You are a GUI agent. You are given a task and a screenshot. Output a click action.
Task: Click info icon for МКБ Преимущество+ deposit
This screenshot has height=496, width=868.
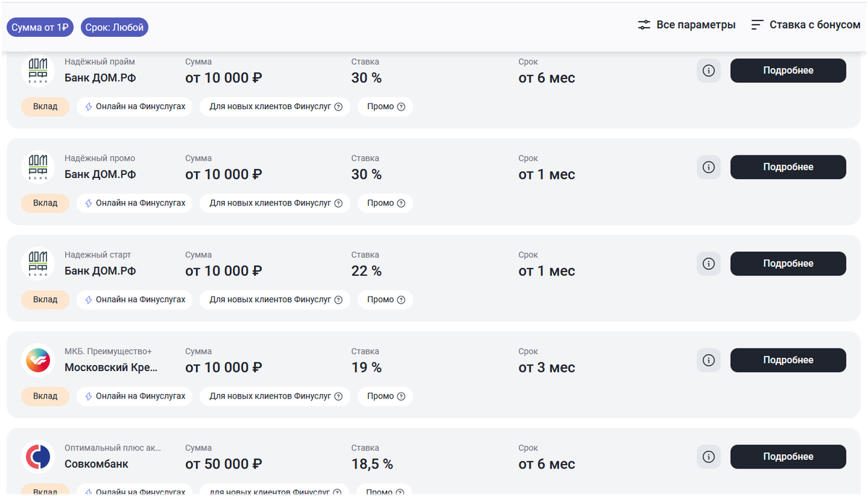tap(709, 360)
